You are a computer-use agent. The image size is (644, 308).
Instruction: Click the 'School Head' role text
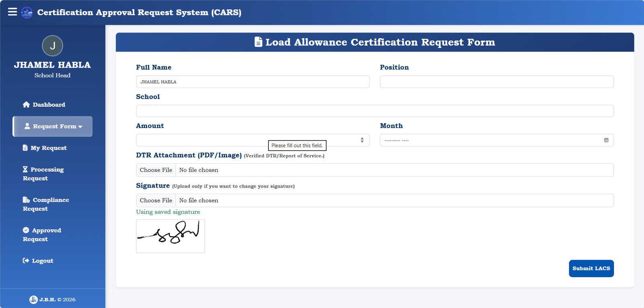[52, 75]
